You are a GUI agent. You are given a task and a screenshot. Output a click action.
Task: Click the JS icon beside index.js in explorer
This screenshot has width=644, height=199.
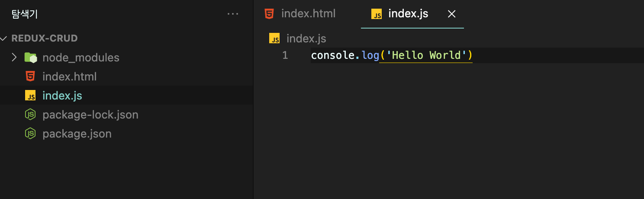(x=30, y=96)
